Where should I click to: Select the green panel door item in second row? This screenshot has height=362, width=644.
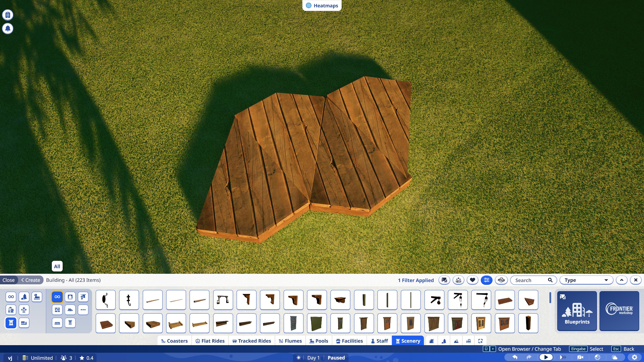point(317,323)
